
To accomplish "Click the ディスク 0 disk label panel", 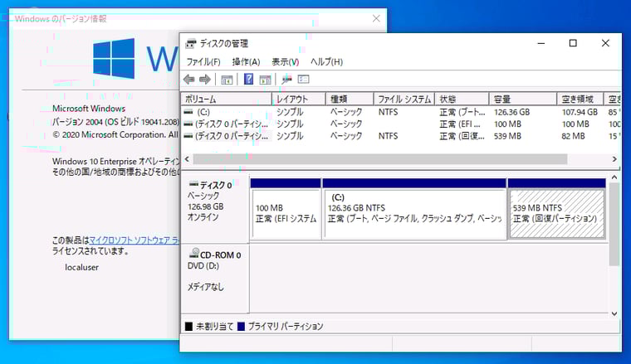I will pyautogui.click(x=215, y=209).
